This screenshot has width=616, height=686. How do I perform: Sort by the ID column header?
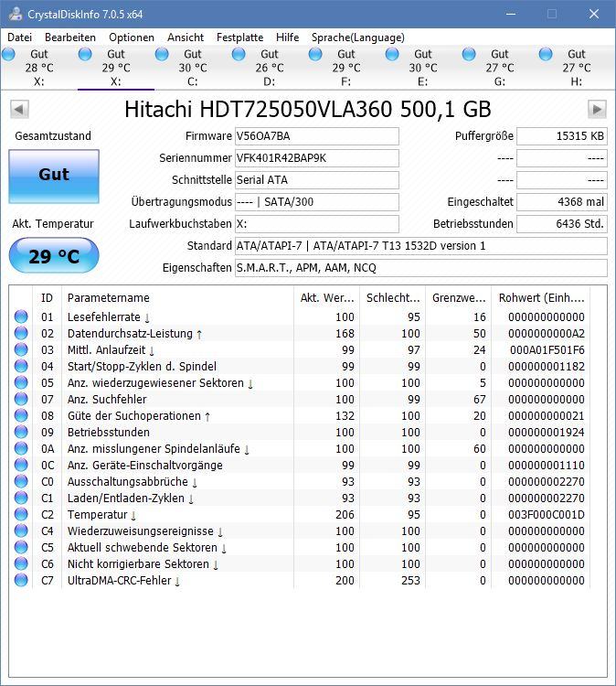pyautogui.click(x=48, y=298)
